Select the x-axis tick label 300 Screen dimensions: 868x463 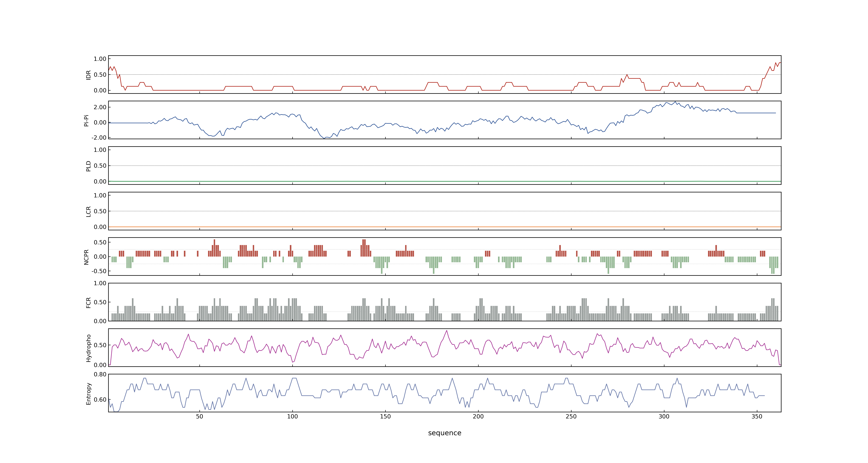(x=664, y=416)
